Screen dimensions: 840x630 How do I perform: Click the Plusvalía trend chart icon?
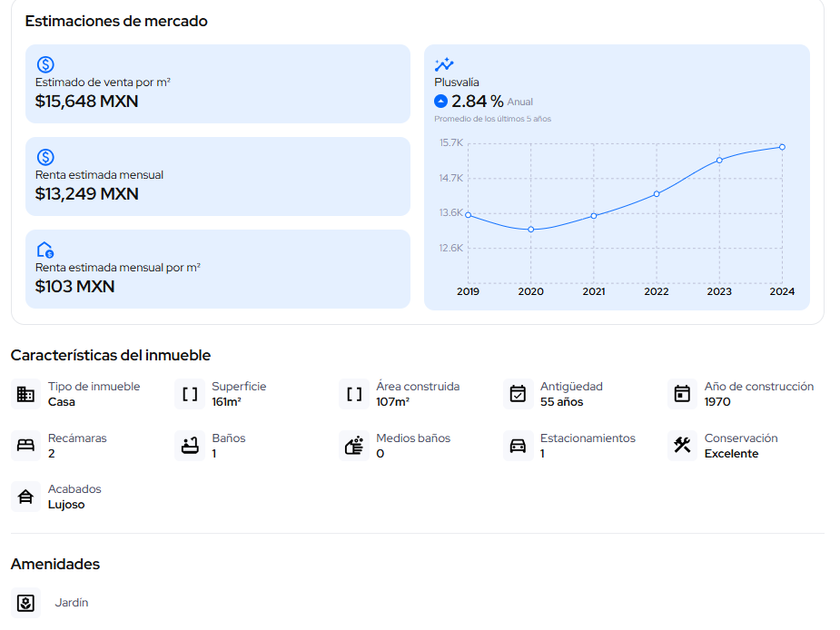(444, 65)
